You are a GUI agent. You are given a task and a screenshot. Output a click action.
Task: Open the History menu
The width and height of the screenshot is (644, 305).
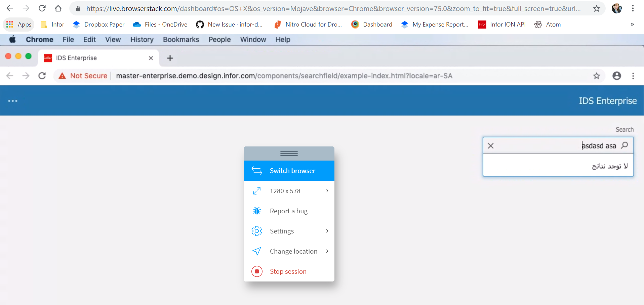click(x=142, y=40)
